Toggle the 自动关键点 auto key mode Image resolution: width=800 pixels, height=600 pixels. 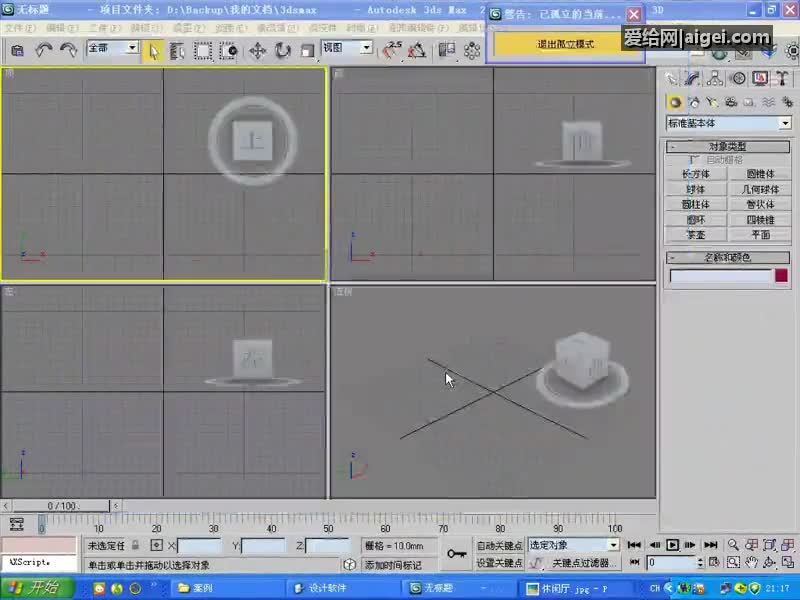(x=499, y=546)
